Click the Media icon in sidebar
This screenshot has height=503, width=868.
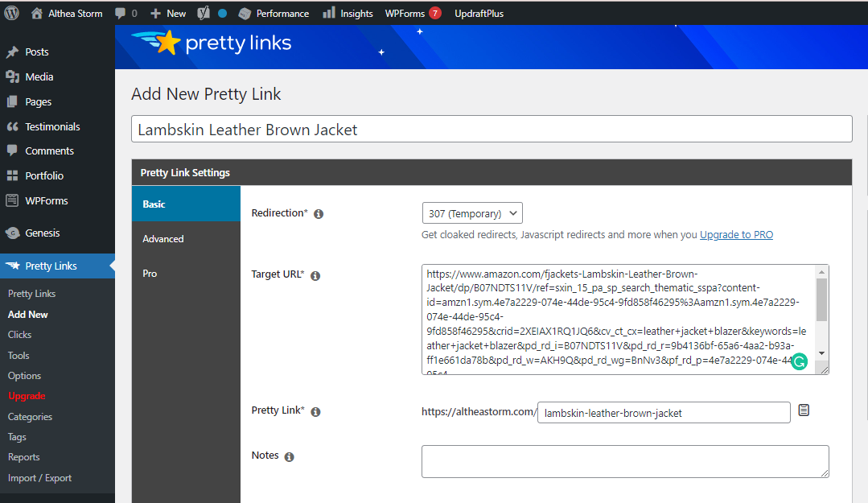click(x=12, y=77)
